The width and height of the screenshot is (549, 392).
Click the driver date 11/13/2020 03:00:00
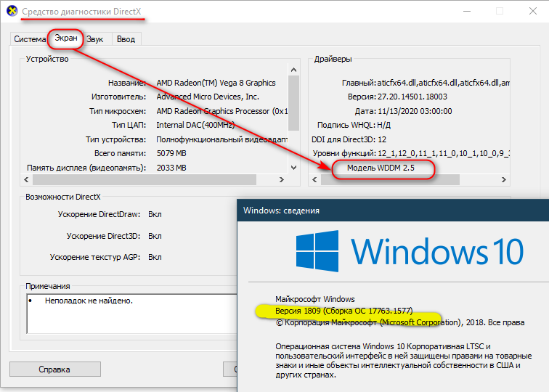[415, 111]
